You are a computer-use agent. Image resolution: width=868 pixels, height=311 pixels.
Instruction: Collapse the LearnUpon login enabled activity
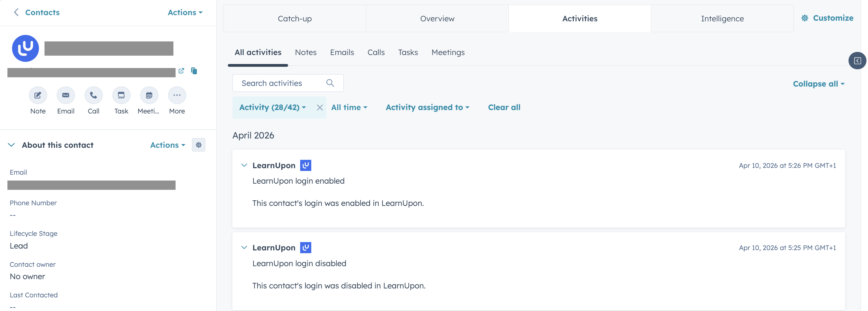tap(244, 165)
